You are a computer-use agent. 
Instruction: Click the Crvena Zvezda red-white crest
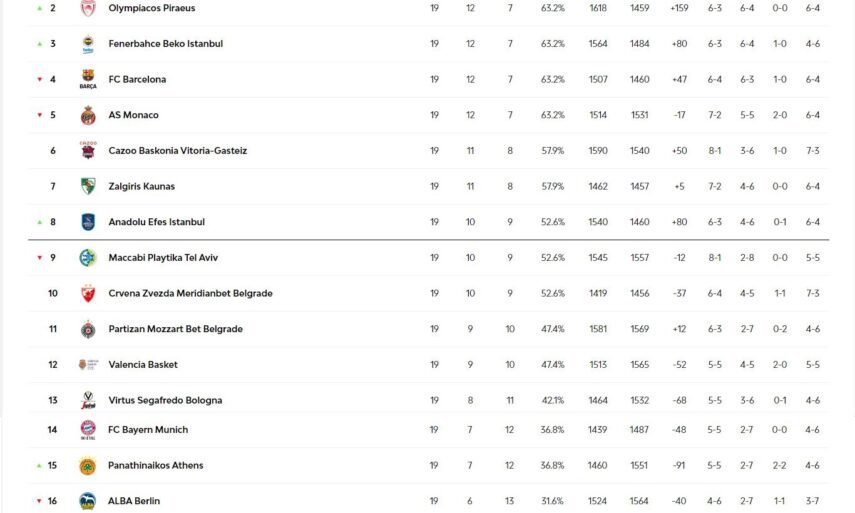(88, 294)
